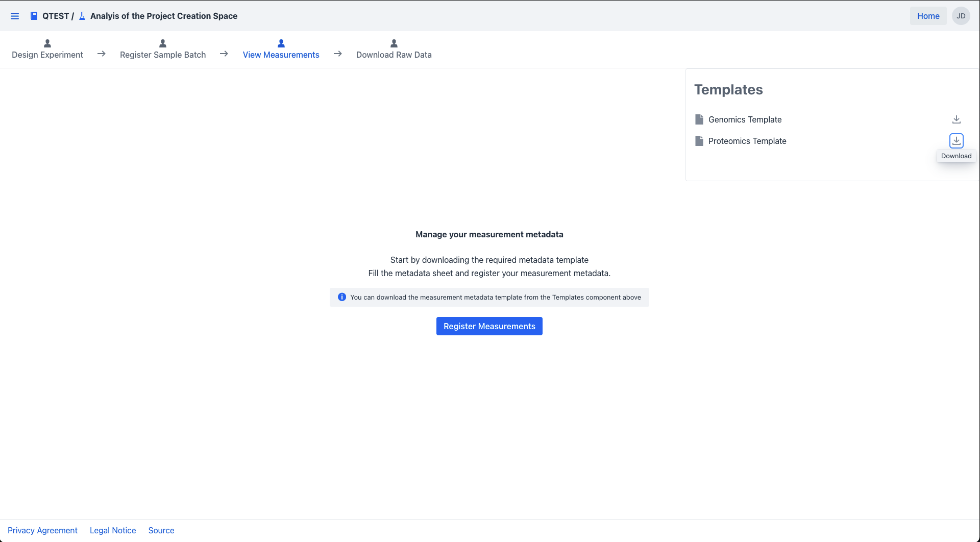Follow the Source link in footer
Screen dimensions: 980x542
[161, 530]
